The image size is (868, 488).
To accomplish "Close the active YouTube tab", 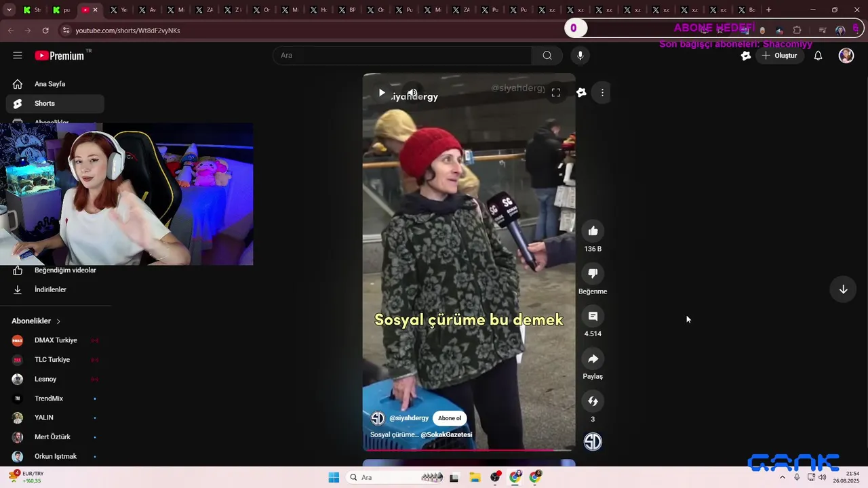I will coord(95,10).
